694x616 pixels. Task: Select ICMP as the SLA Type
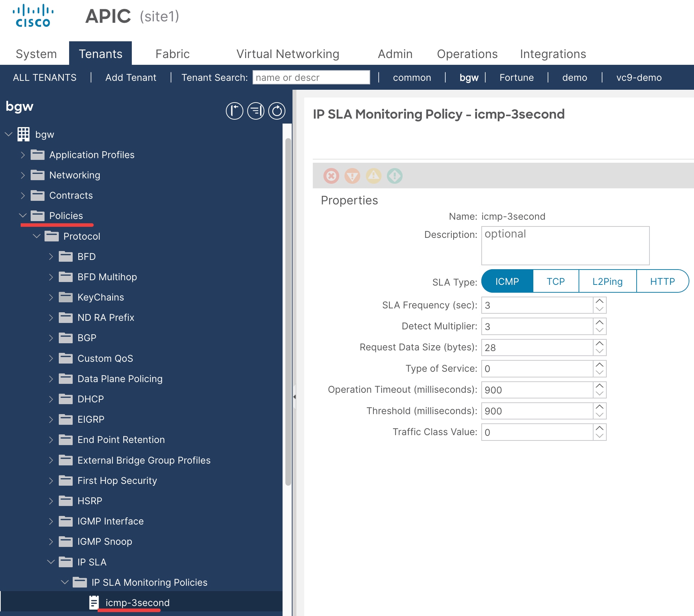pos(507,281)
